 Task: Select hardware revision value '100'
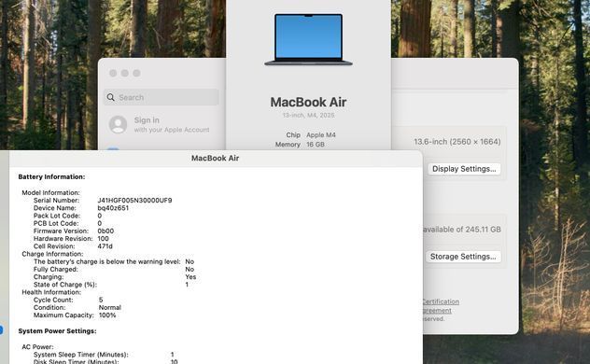[103, 239]
